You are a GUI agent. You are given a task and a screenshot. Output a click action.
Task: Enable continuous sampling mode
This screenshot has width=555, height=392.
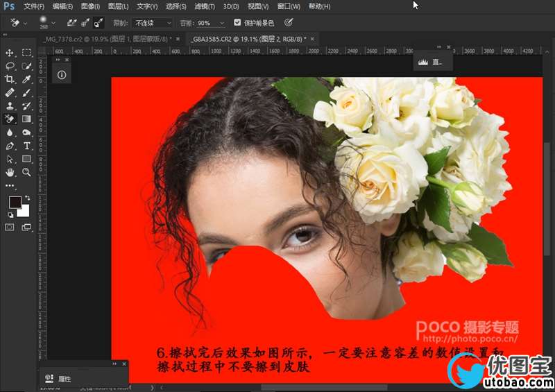click(x=72, y=23)
